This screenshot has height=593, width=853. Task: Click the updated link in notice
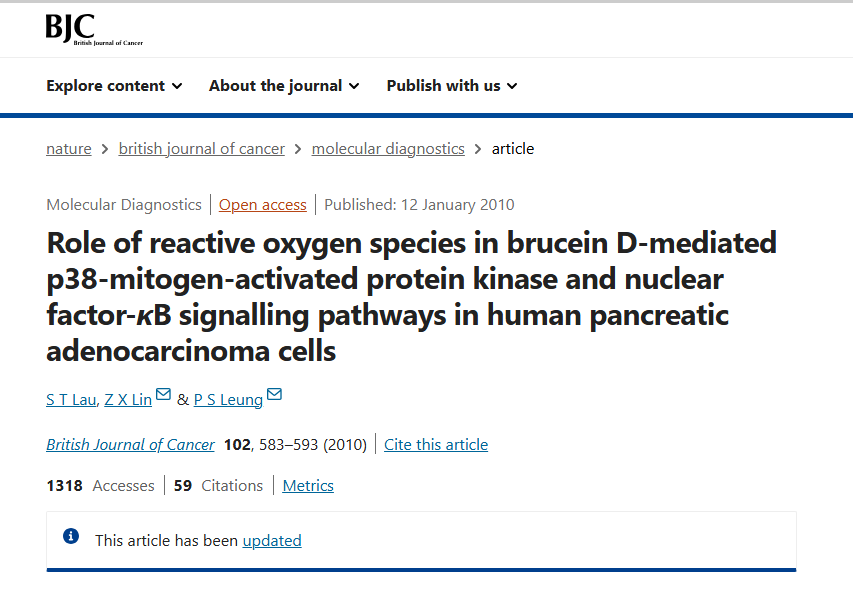pos(272,541)
